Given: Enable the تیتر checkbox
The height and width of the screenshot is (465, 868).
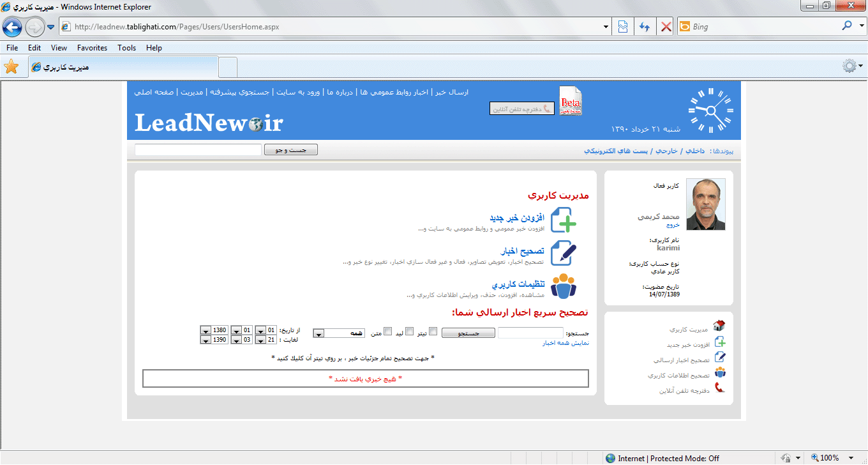Looking at the screenshot, I should coord(433,331).
